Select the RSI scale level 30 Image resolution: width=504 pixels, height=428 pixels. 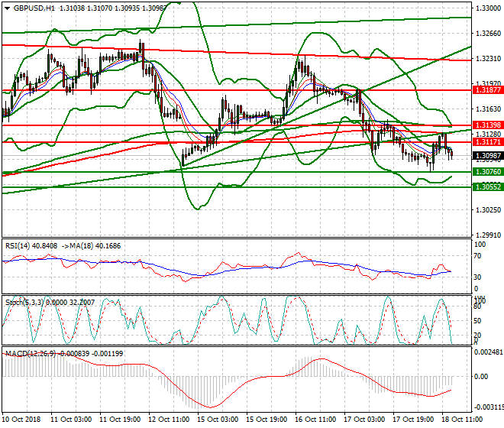[x=478, y=277]
